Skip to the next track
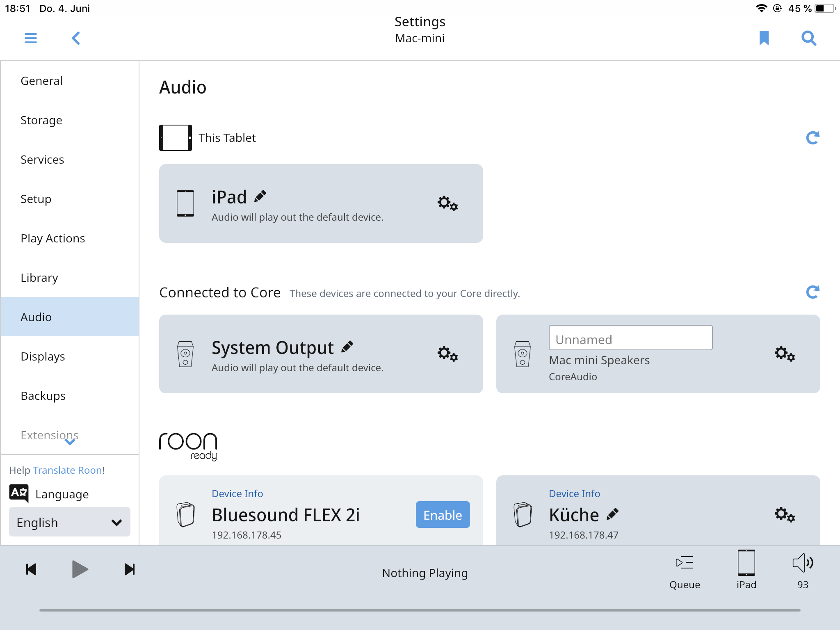Viewport: 840px width, 630px height. pos(130,569)
